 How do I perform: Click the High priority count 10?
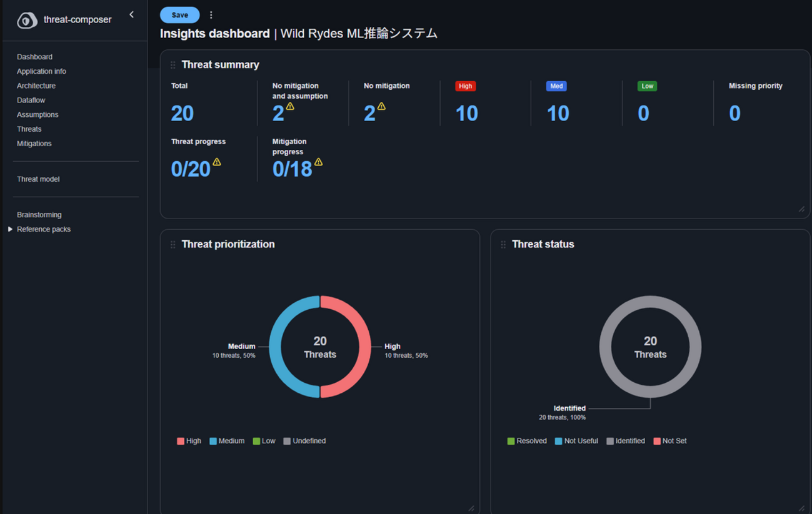click(467, 113)
